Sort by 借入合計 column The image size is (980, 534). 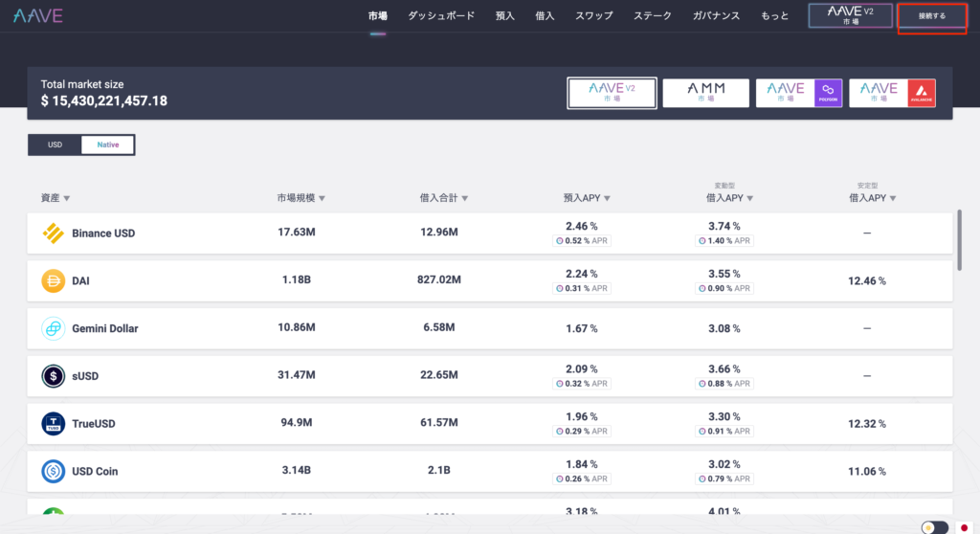pyautogui.click(x=444, y=197)
